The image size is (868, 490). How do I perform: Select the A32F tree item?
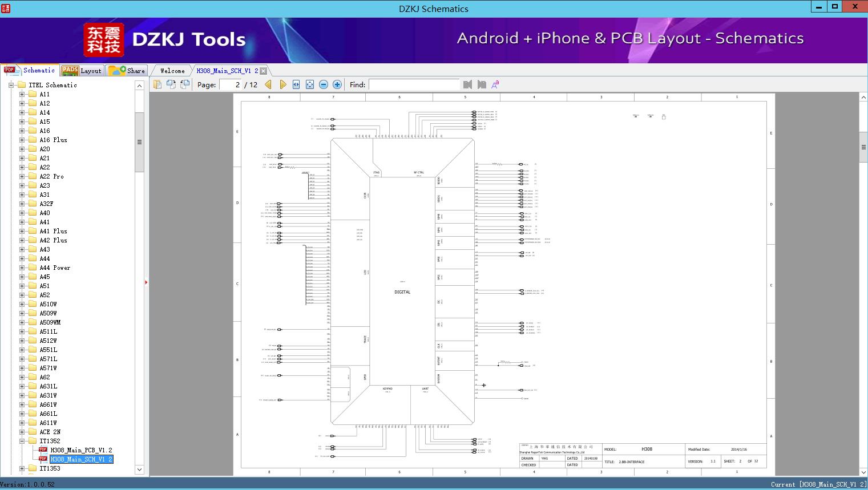pyautogui.click(x=46, y=204)
